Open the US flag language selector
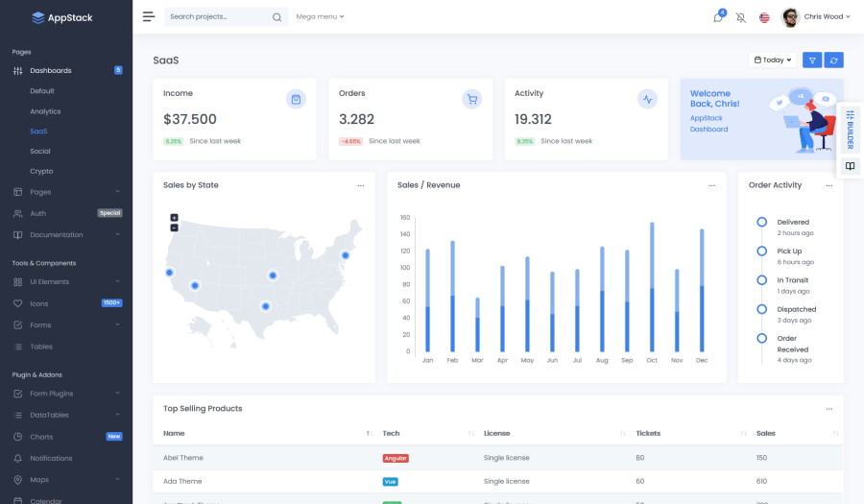Viewport: 864px width, 504px height. tap(764, 17)
